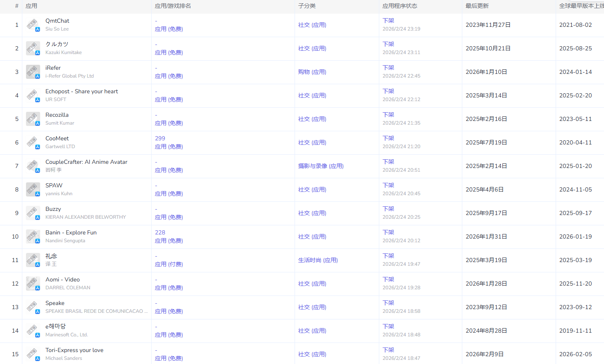Click the last-update date 2023年11月27日

point(488,25)
